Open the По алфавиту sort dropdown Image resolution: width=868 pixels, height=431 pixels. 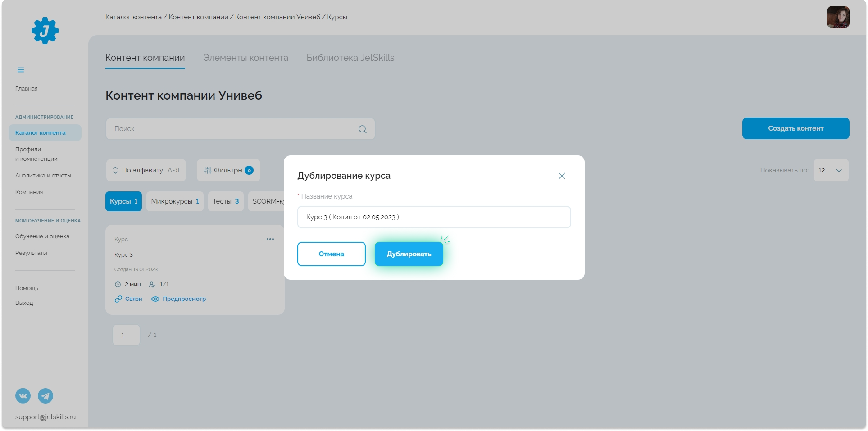coord(146,170)
